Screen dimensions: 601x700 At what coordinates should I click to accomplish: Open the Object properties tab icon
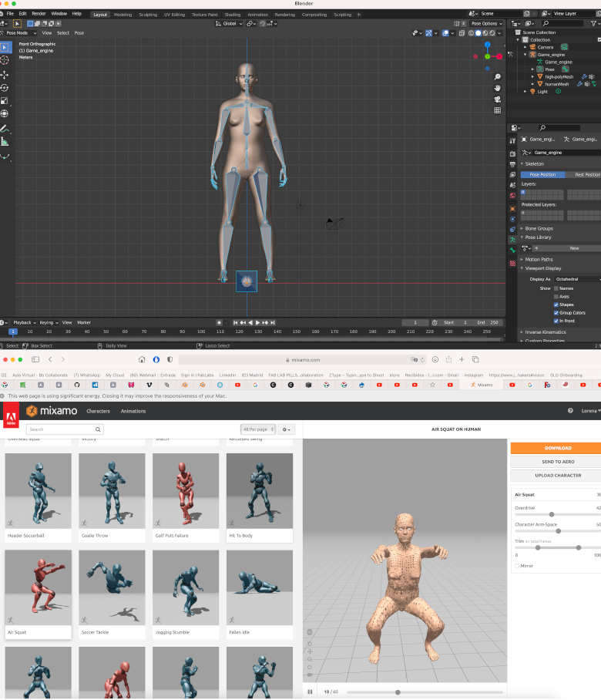[512, 208]
